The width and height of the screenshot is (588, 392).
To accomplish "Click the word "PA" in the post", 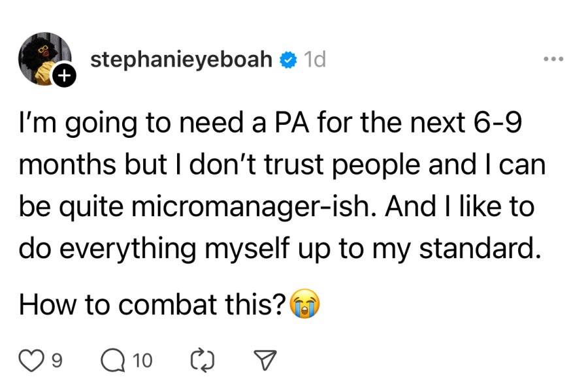I will point(292,123).
